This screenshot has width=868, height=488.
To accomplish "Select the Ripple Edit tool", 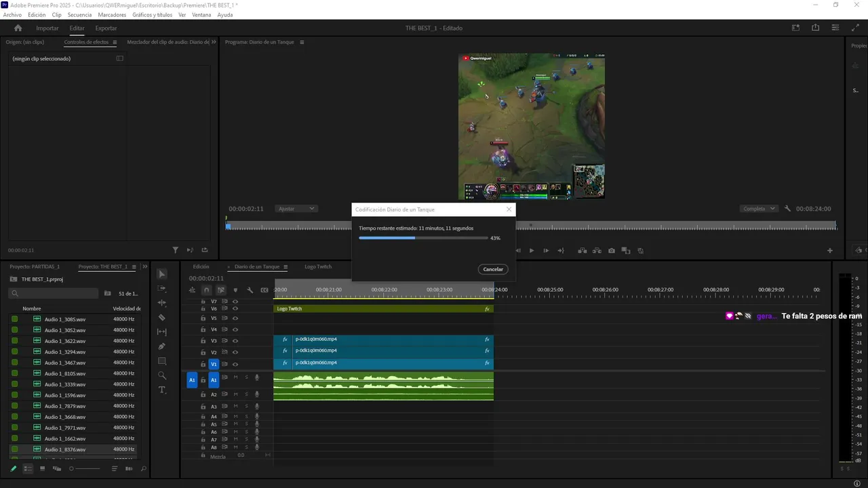I will point(162,303).
